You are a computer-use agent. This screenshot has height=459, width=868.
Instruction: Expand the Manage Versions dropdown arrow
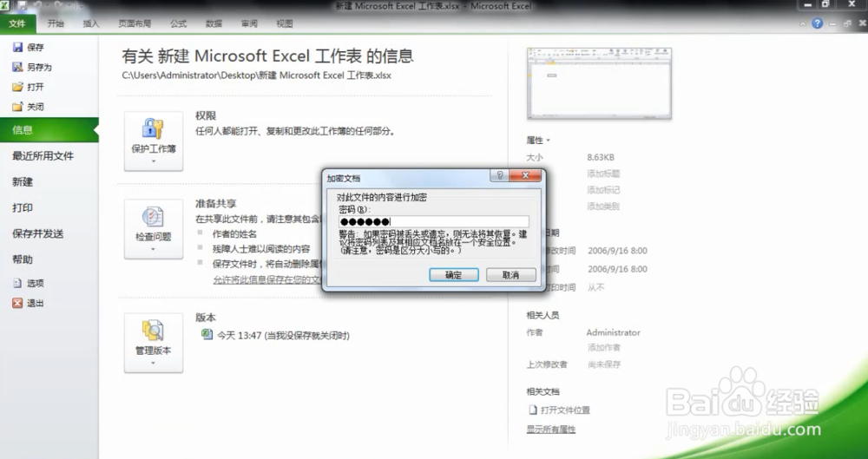[x=154, y=364]
